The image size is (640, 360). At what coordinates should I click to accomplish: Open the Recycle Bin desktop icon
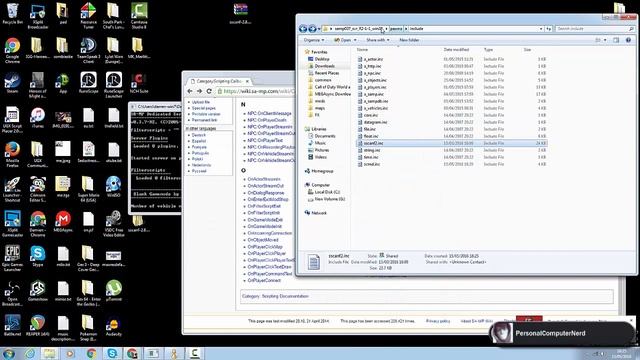(12, 13)
